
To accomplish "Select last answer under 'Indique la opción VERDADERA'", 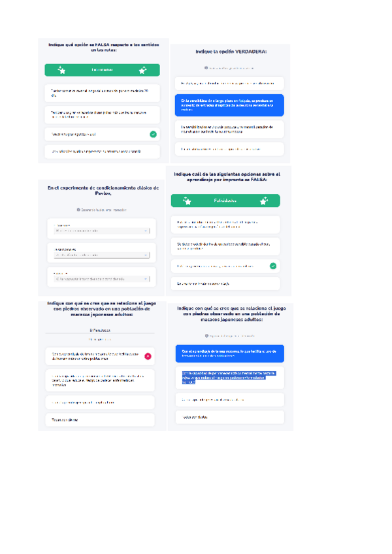I will [229, 150].
